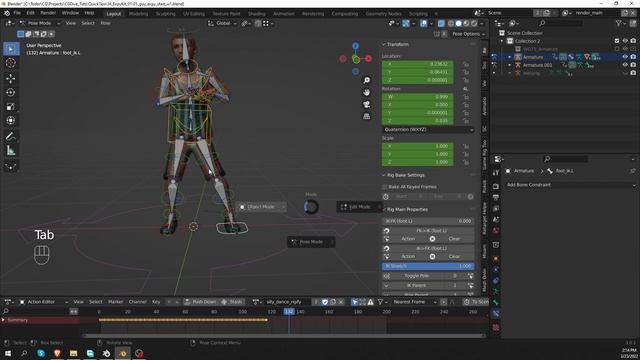Screen dimensions: 640x360
Task: Open Marker menu in Action Editor
Action: (x=116, y=302)
